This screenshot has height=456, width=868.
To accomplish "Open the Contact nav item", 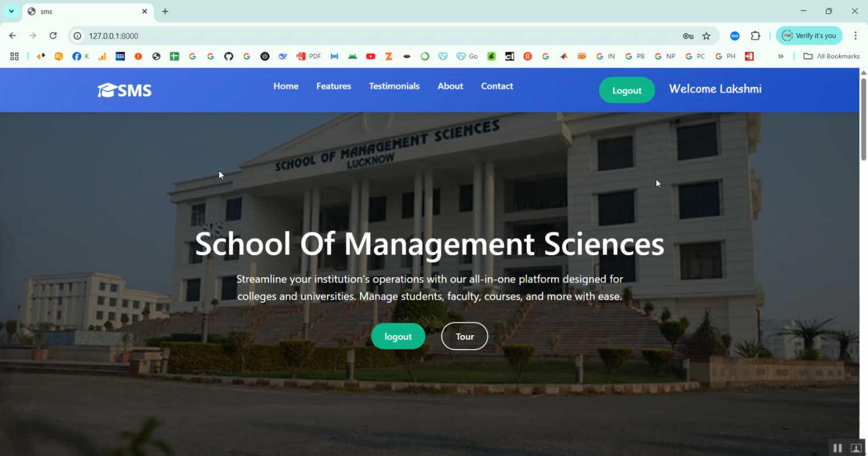I will [x=497, y=86].
